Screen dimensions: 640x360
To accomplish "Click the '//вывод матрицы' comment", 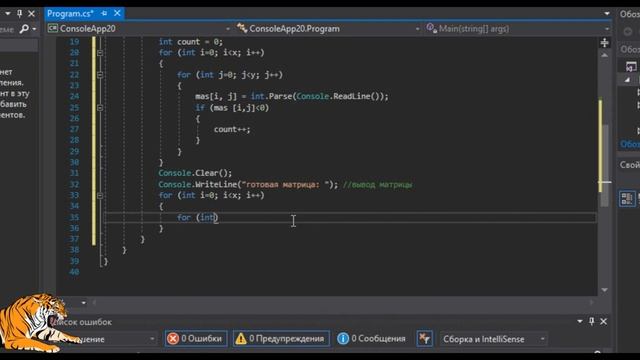I will tap(378, 185).
